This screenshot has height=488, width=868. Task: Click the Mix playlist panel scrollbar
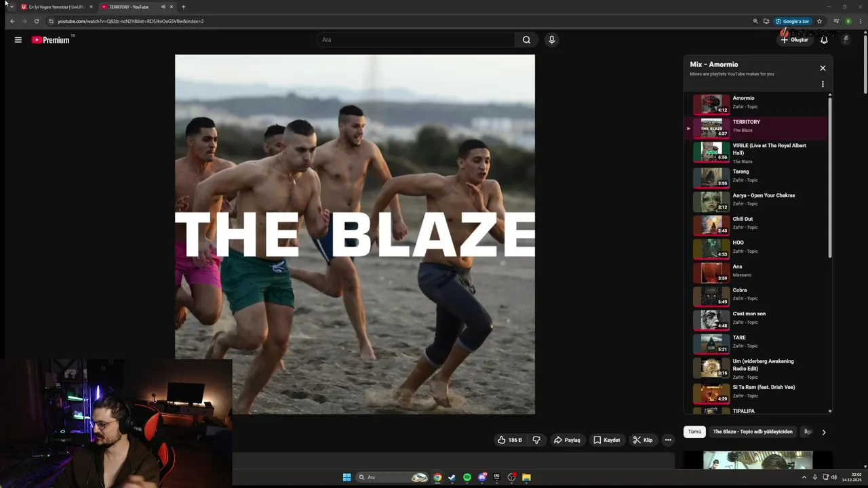point(830,178)
